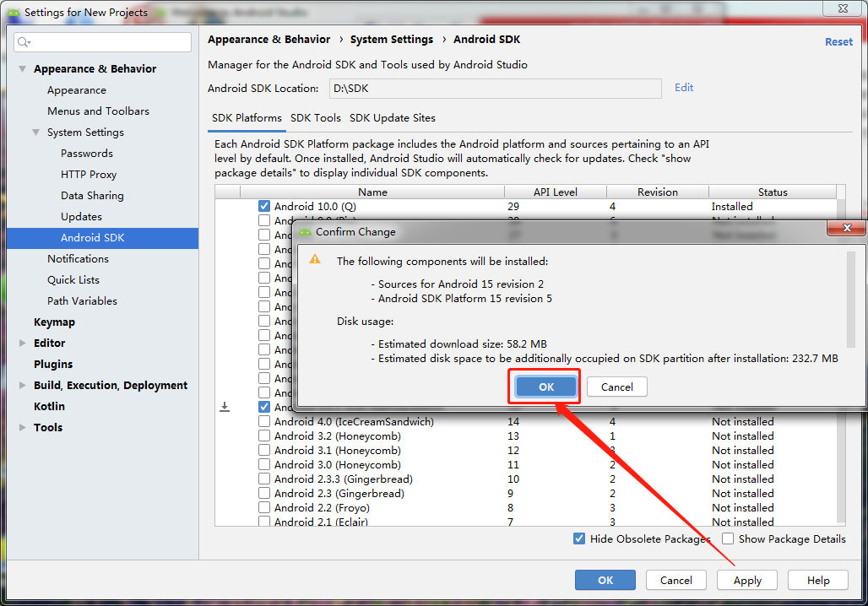Select Menus and Toolbars item

[98, 111]
